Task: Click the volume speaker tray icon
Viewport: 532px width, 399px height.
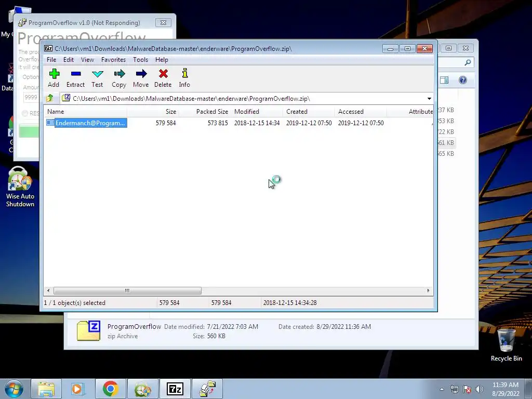Action: [480, 389]
